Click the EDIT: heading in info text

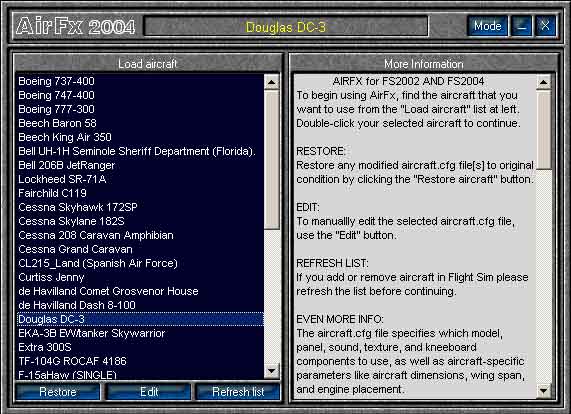tap(307, 207)
